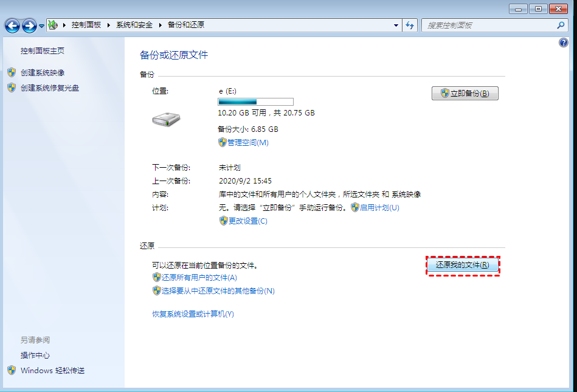Open 更改设置(C) link

pyautogui.click(x=248, y=221)
